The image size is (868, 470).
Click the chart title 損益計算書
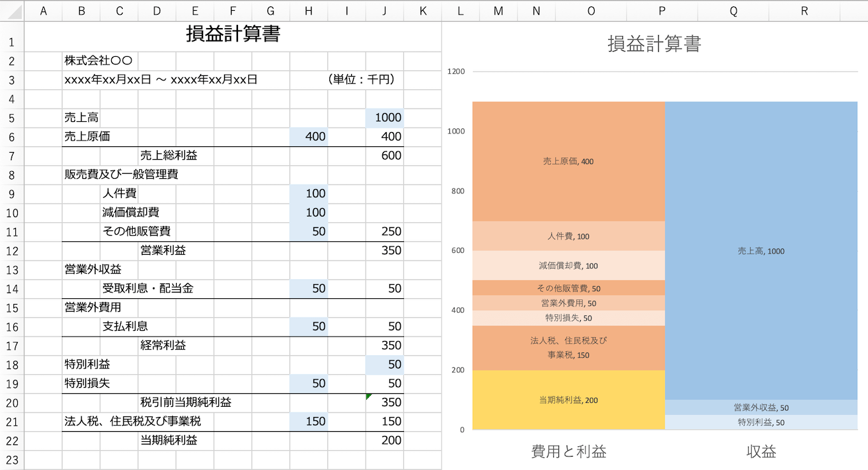654,44
